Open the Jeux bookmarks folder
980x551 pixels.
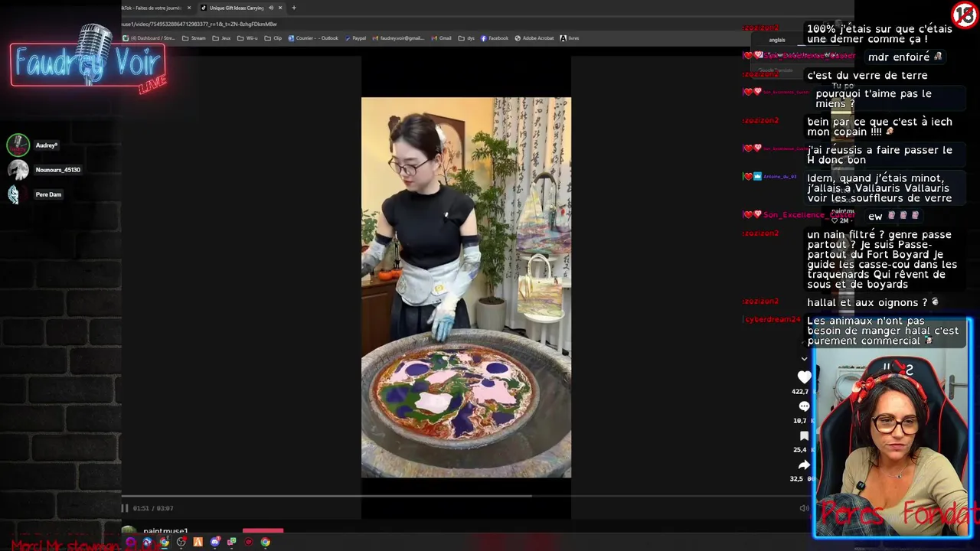click(221, 38)
